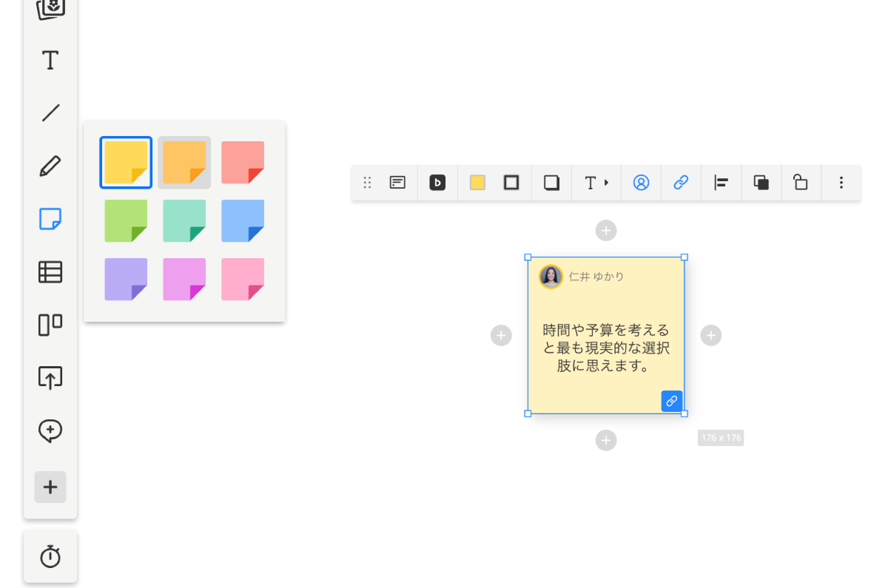
Task: Select the Text tool in the sidebar
Action: coord(50,61)
